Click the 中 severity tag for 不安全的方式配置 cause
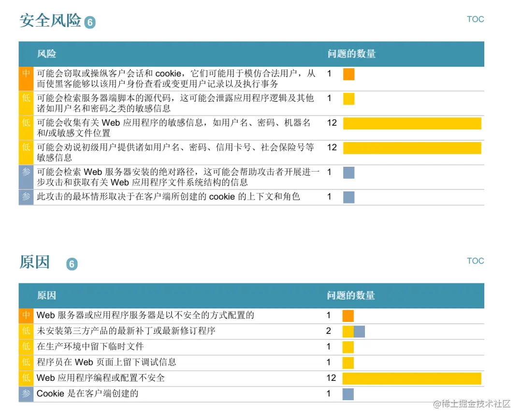The image size is (522, 420). [x=26, y=316]
